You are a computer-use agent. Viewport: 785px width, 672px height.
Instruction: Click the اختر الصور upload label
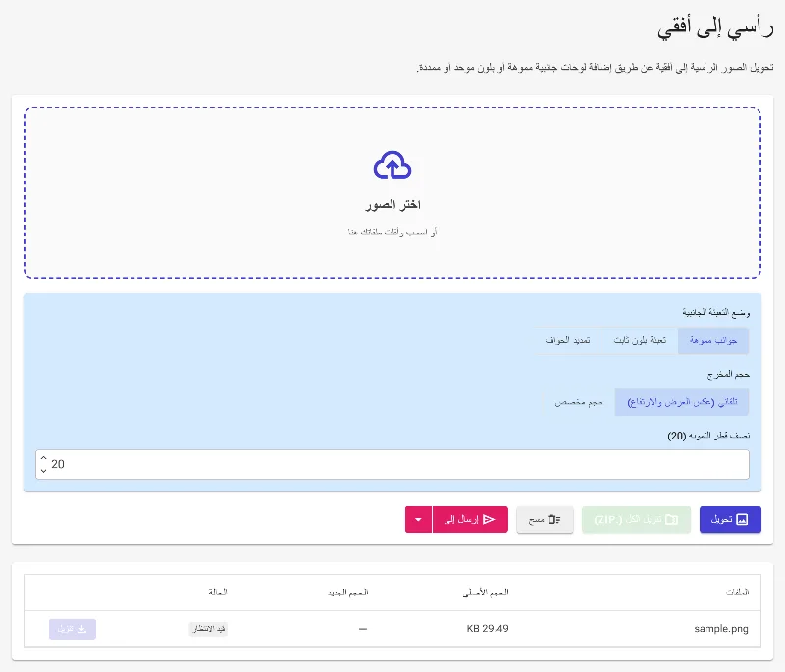point(392,205)
